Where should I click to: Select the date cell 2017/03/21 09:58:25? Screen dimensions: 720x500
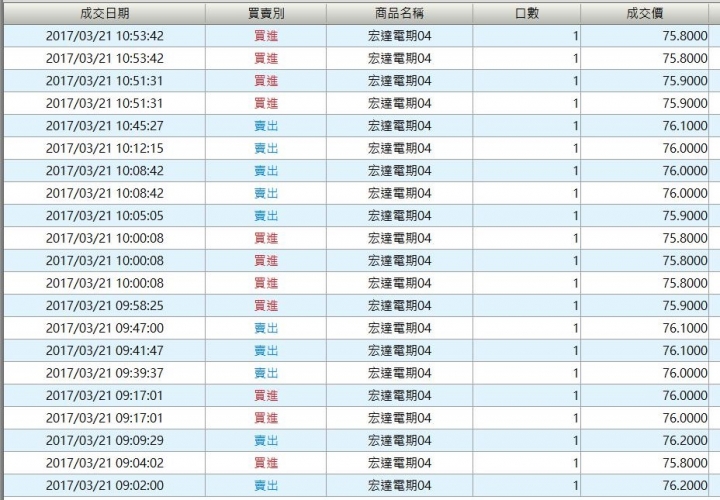pyautogui.click(x=105, y=306)
